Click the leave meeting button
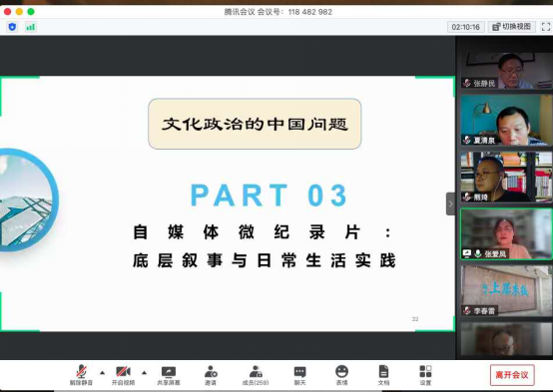The width and height of the screenshot is (553, 392). [512, 375]
